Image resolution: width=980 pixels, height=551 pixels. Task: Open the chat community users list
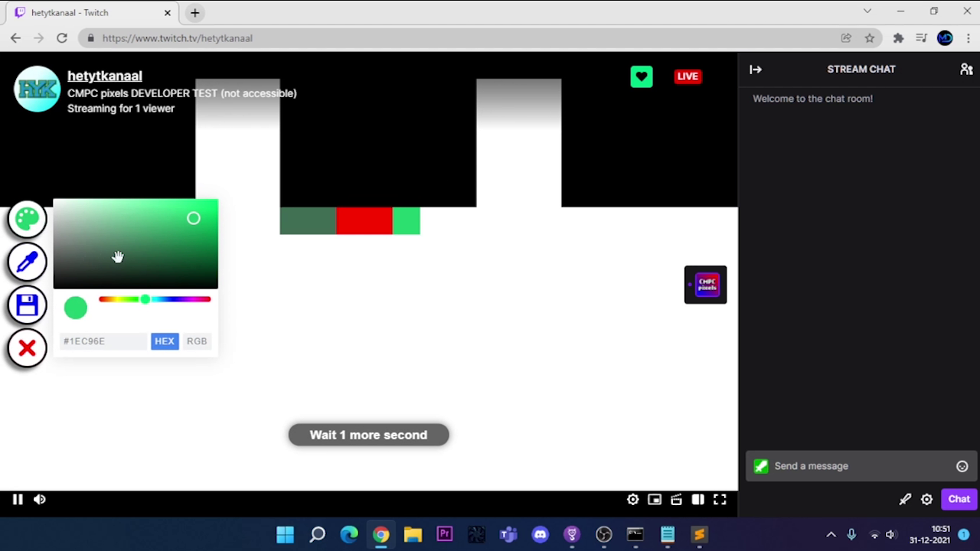[x=966, y=70]
